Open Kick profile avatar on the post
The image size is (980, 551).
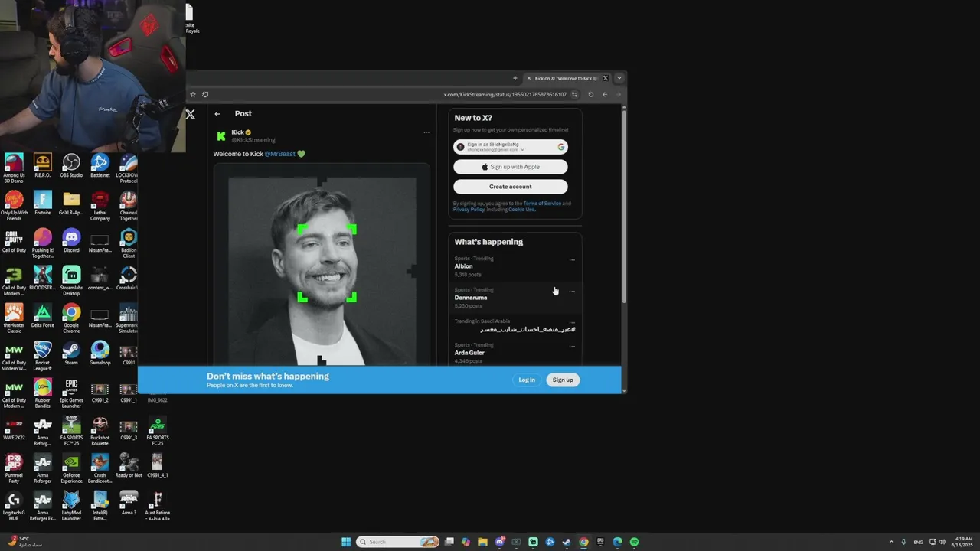(221, 135)
